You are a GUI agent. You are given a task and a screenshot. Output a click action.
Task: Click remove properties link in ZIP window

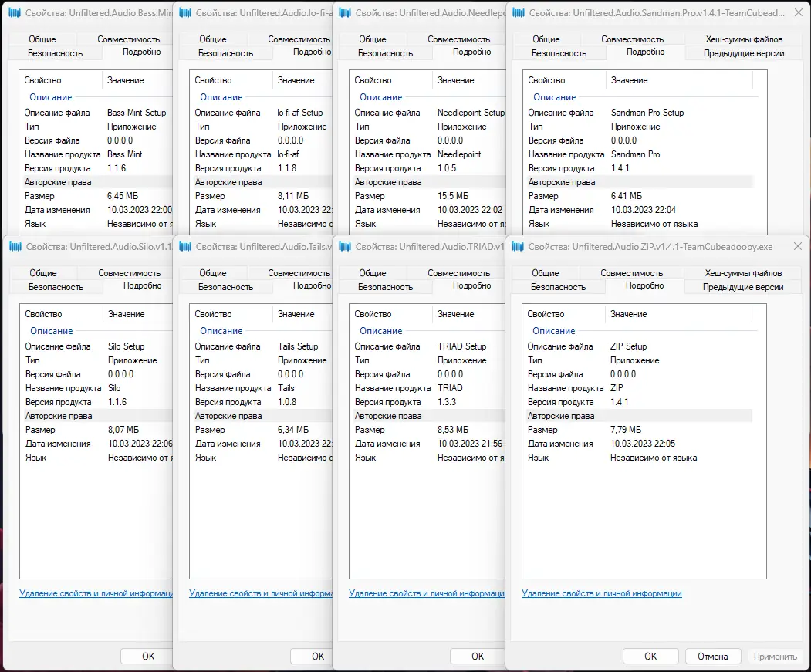(602, 593)
